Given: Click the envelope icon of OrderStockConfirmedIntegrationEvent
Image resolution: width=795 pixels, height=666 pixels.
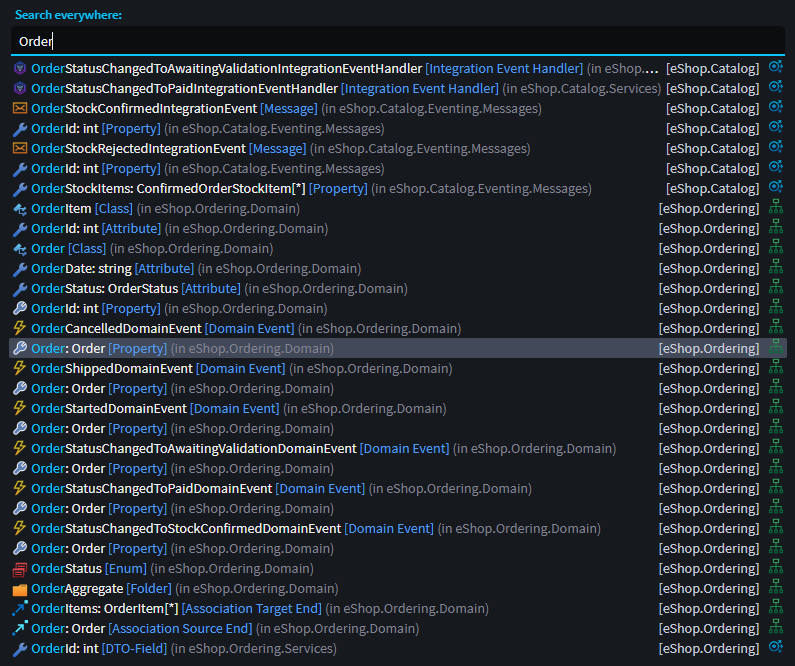Looking at the screenshot, I should click(19, 109).
